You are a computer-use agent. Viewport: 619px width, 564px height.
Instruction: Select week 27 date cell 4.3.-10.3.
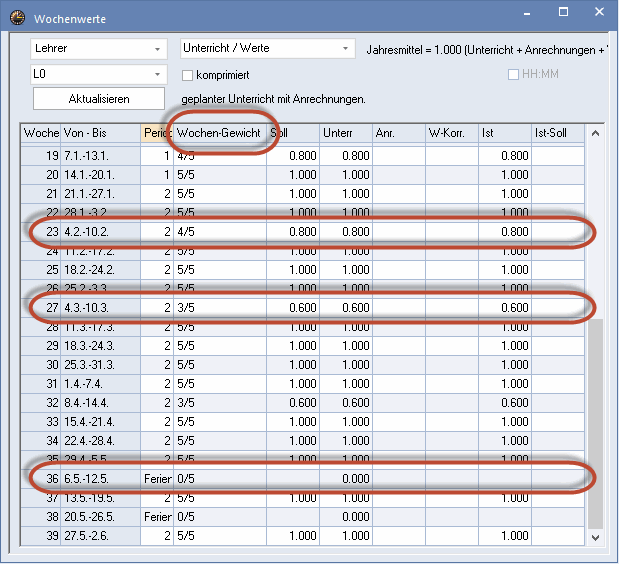pyautogui.click(x=101, y=308)
